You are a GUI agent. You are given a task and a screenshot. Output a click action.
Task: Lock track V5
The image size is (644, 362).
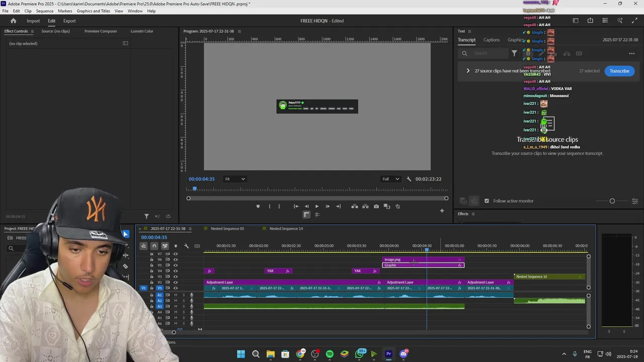[151, 265]
